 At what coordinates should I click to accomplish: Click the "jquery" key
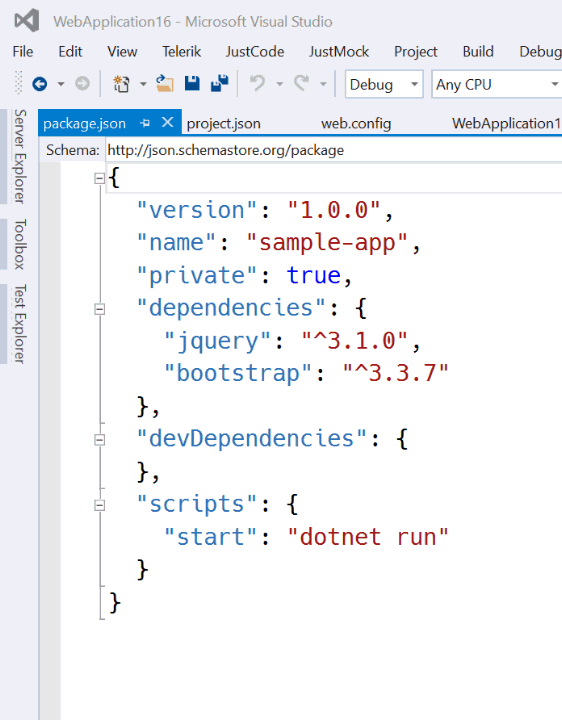[218, 341]
